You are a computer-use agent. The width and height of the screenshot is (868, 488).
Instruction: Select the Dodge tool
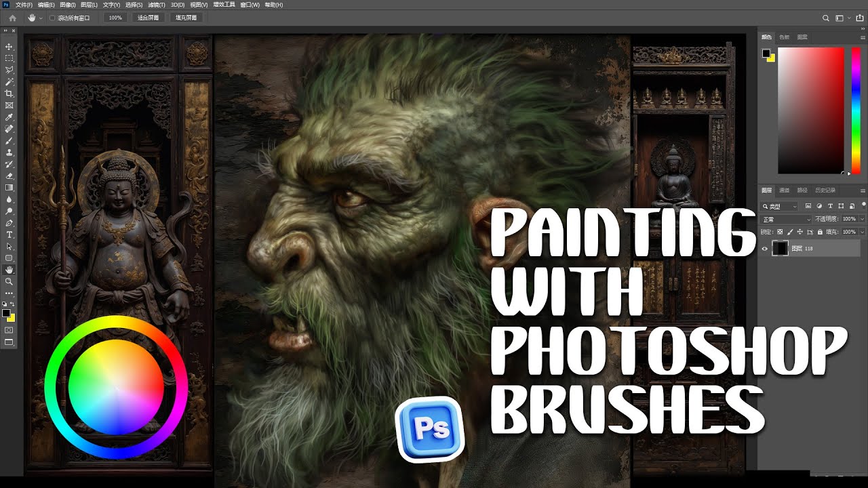click(x=9, y=211)
